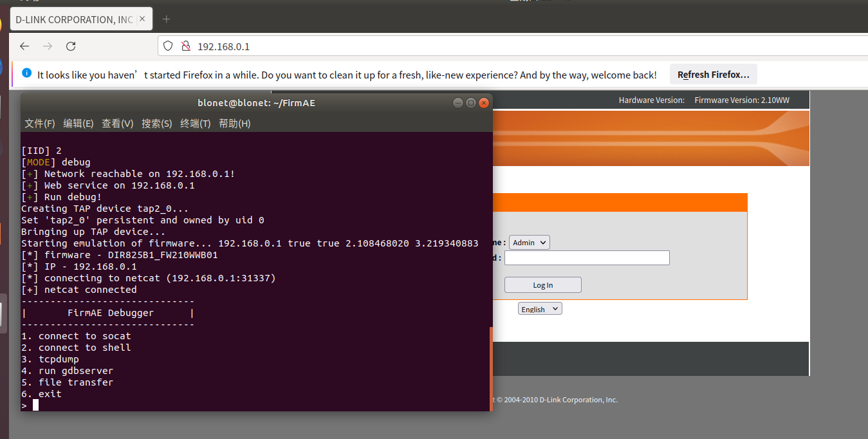Close the FirmAE terminal window

click(x=484, y=103)
